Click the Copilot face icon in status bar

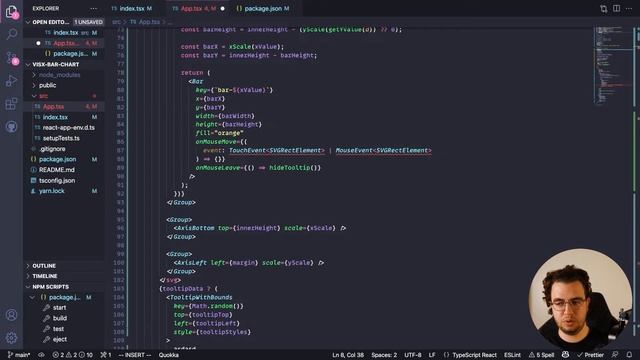[565, 355]
